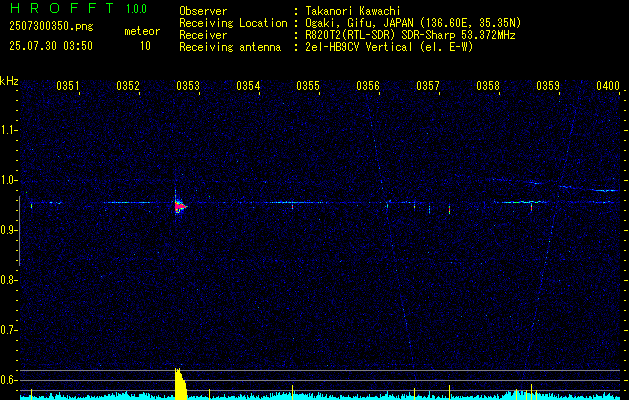Click the 1.0 kHz frequency label
Viewport: 629px width, 400px height.
coord(8,180)
